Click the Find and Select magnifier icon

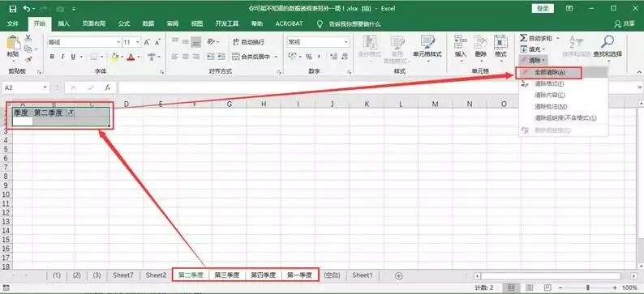[x=608, y=41]
